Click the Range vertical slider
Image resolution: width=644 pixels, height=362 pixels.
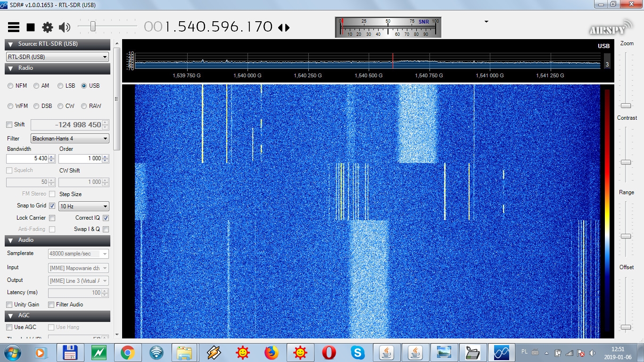pos(626,229)
